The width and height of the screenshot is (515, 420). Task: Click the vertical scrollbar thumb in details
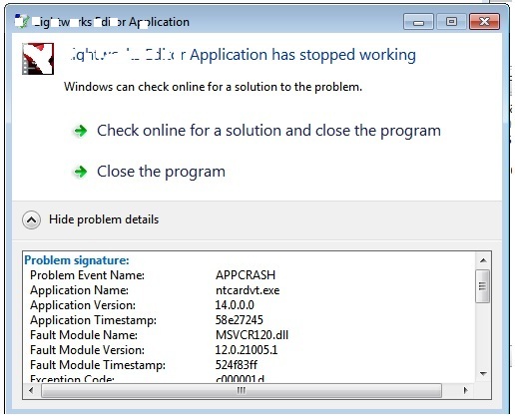[x=483, y=286]
